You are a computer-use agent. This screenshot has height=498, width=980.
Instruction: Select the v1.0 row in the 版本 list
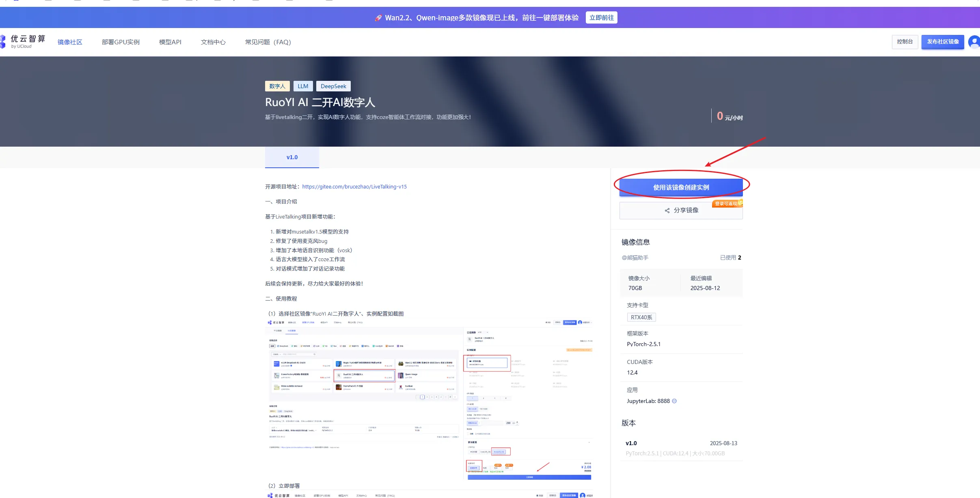681,448
